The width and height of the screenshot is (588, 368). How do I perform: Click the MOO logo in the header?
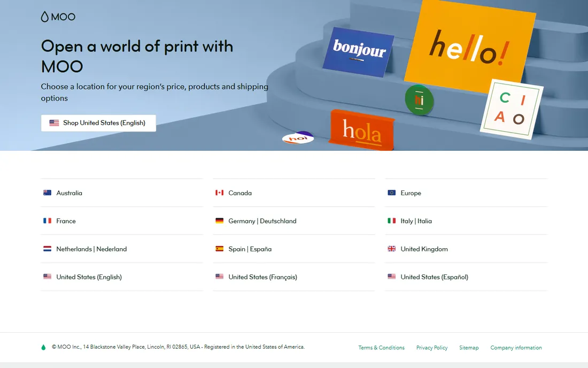tap(58, 17)
